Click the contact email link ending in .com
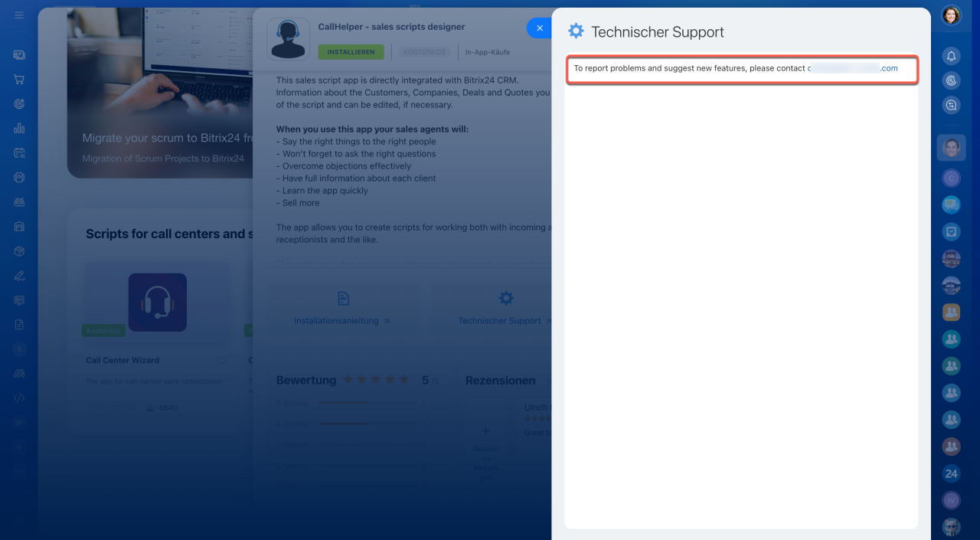This screenshot has width=980, height=540. point(853,68)
